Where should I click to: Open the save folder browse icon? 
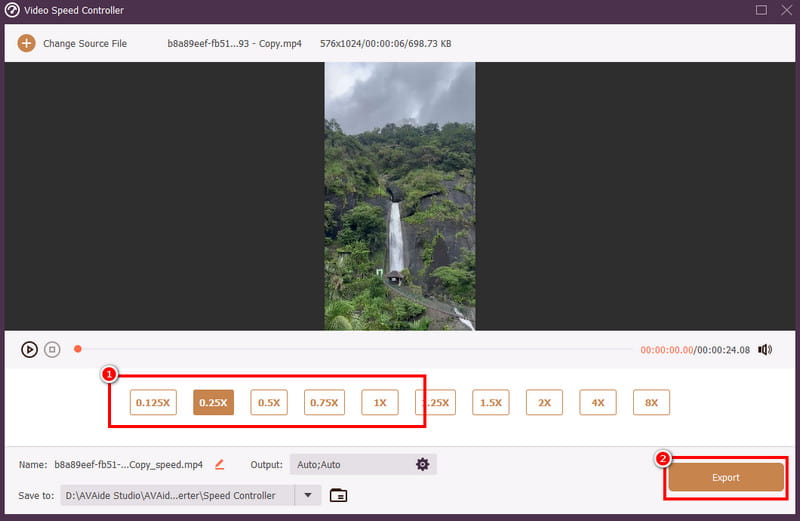coord(338,495)
